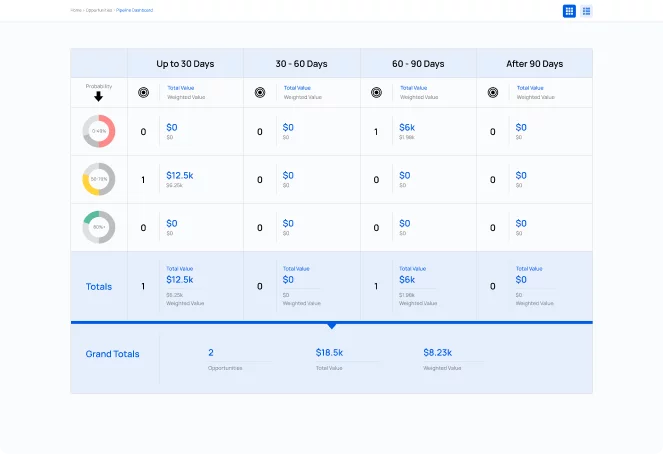Click the $12.5k total in the Totals row

(x=180, y=279)
